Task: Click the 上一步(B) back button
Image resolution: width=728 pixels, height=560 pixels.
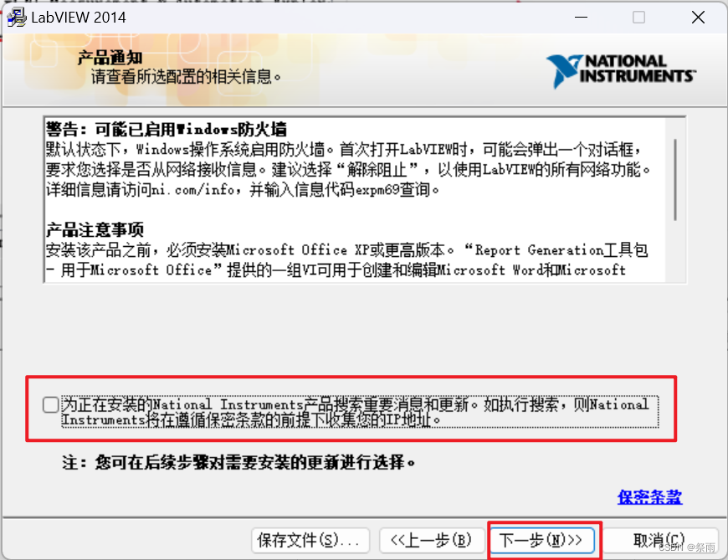Action: (431, 541)
